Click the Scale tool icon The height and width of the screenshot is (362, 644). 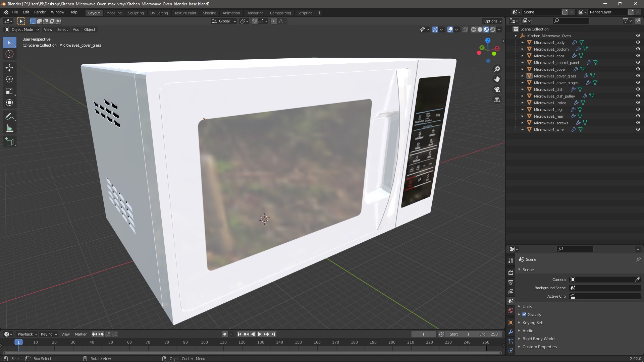tap(10, 91)
